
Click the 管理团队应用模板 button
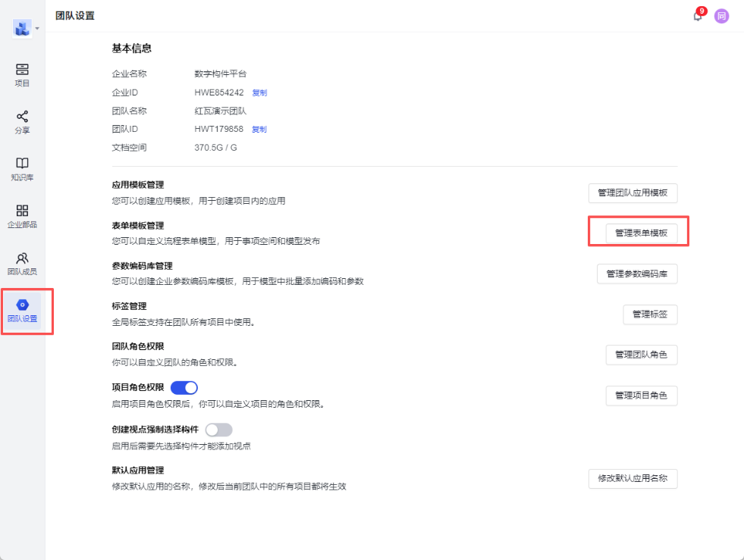tap(633, 193)
